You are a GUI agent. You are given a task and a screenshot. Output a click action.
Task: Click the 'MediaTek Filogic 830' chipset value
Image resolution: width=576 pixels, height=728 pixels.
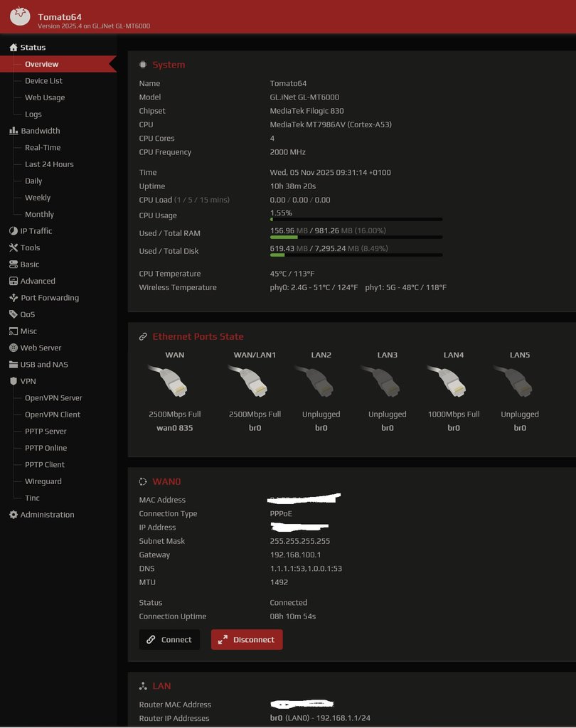(306, 110)
